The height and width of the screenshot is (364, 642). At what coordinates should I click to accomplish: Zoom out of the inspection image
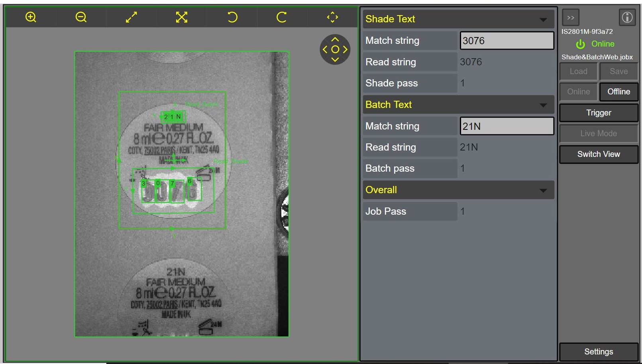point(81,17)
